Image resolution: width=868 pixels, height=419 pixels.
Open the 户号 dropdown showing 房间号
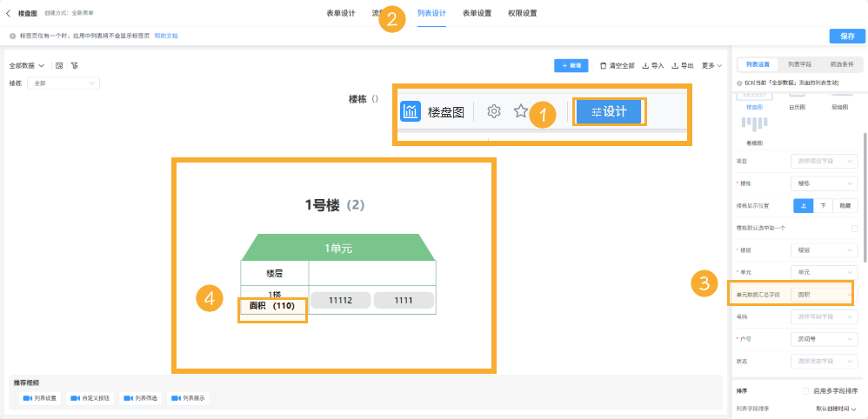click(825, 339)
